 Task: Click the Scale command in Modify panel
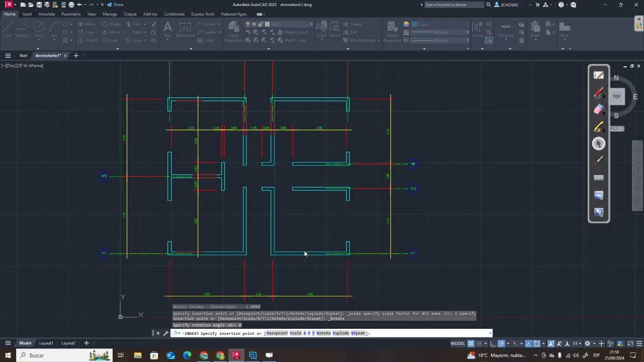point(111,40)
